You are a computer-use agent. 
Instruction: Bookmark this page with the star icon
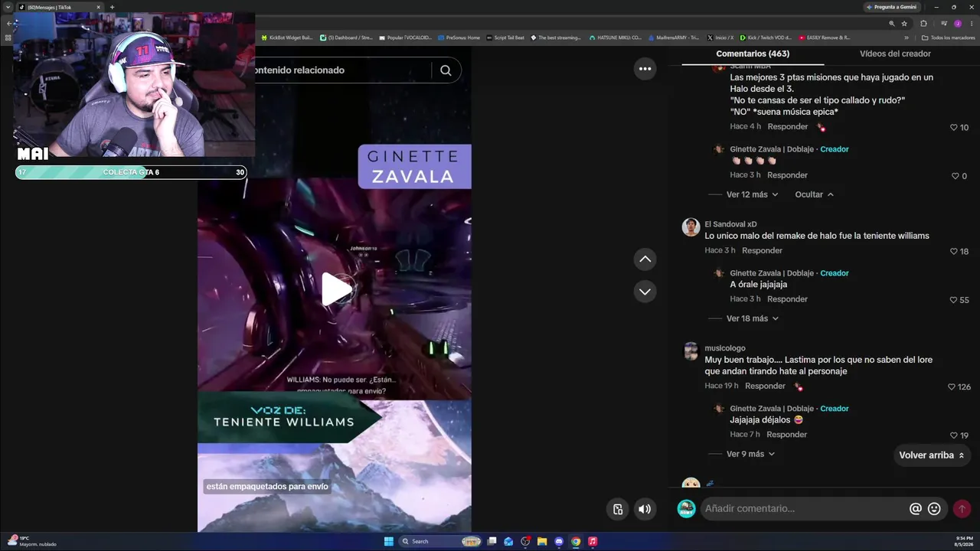(904, 24)
